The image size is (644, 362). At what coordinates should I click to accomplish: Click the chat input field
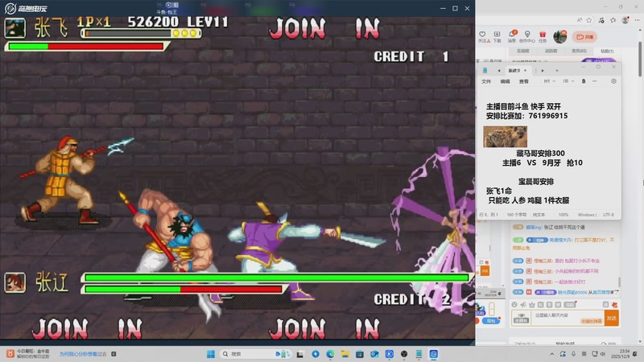click(x=568, y=318)
